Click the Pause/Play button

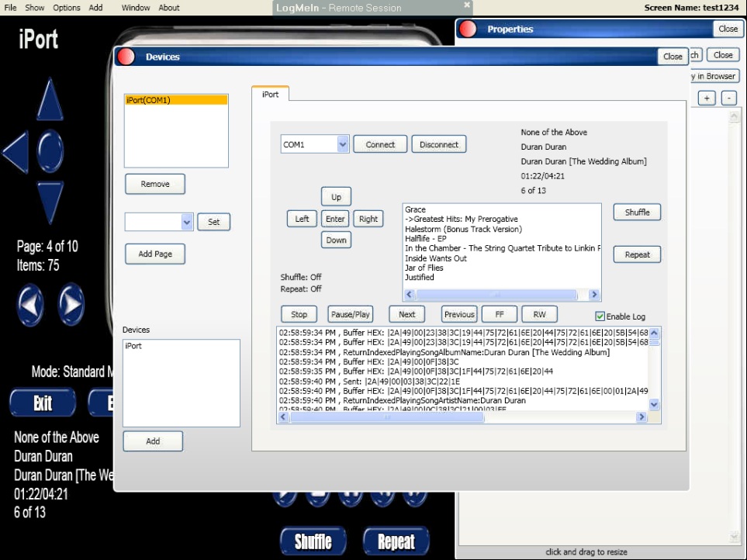350,314
